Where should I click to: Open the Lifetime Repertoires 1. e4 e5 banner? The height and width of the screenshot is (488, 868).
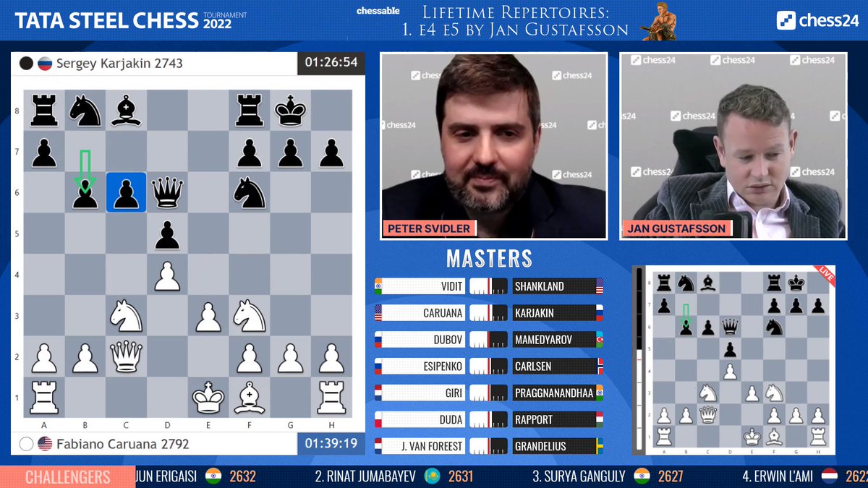tap(515, 21)
